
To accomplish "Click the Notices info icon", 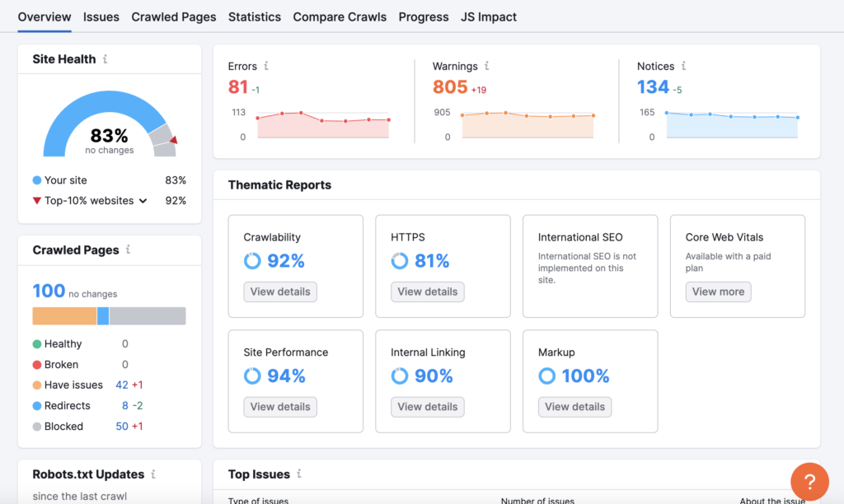I will (683, 66).
